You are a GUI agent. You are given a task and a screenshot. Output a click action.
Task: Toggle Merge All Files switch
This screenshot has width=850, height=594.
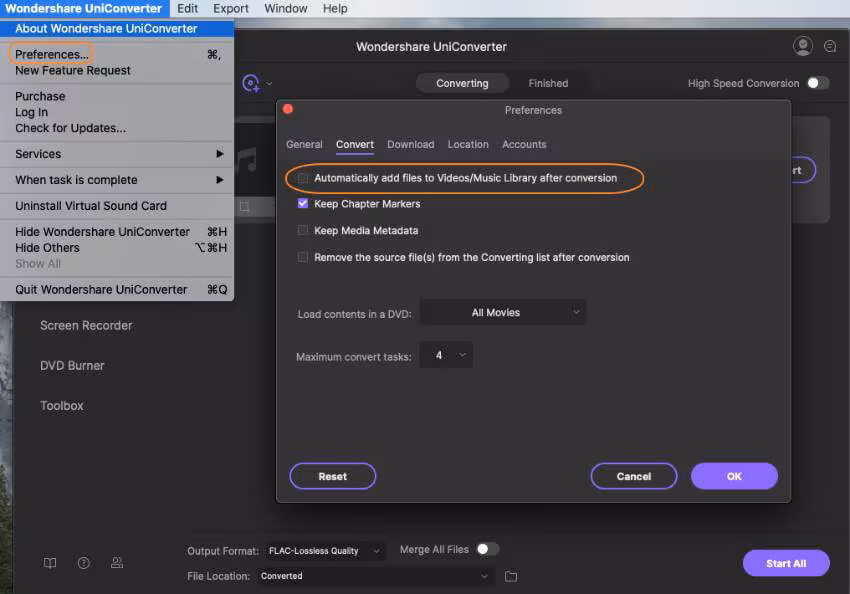click(487, 549)
